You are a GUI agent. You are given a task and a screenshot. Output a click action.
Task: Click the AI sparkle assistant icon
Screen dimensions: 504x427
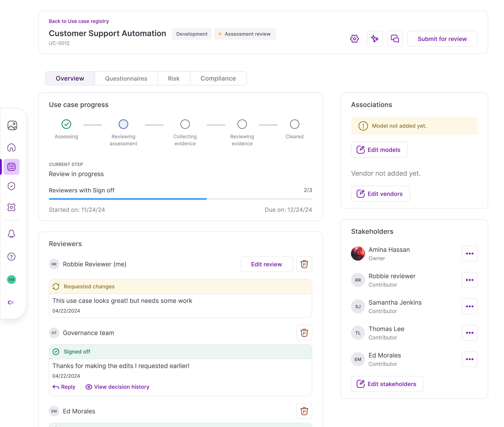pyautogui.click(x=374, y=39)
